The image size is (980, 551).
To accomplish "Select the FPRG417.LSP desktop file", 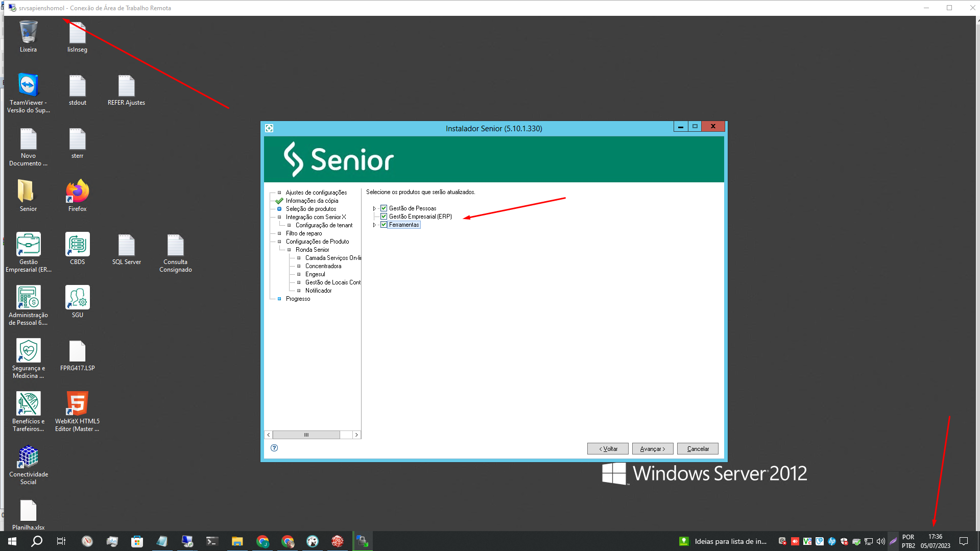I will (x=77, y=355).
